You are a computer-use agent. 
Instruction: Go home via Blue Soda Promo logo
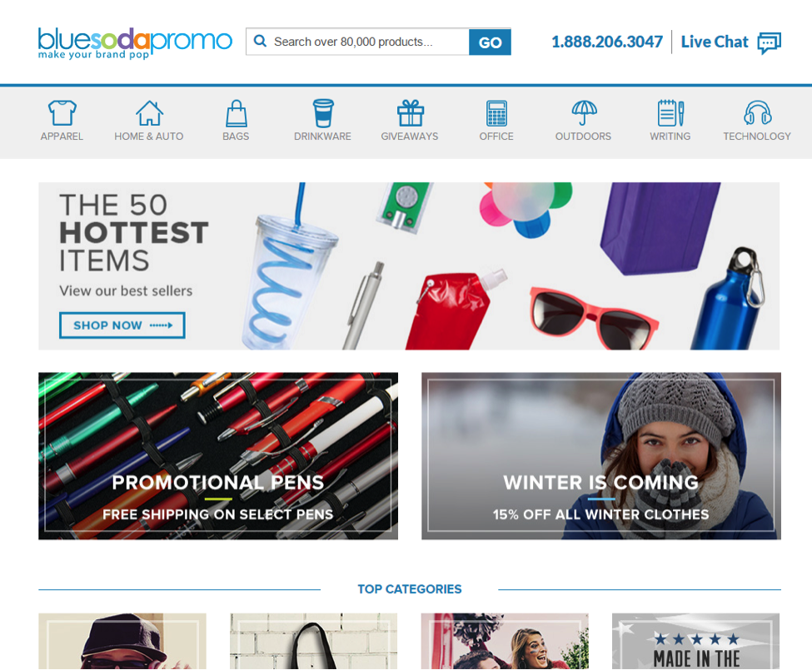click(x=135, y=43)
